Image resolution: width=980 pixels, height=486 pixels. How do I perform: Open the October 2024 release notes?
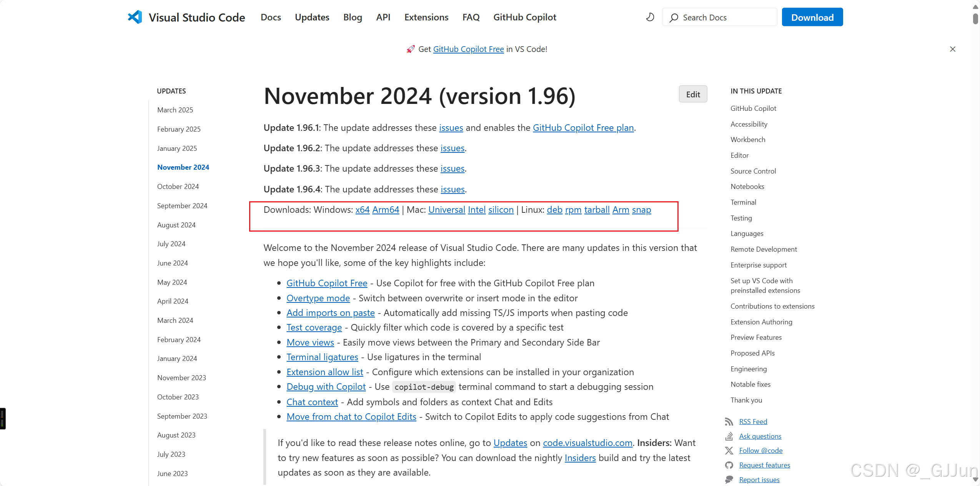178,186
